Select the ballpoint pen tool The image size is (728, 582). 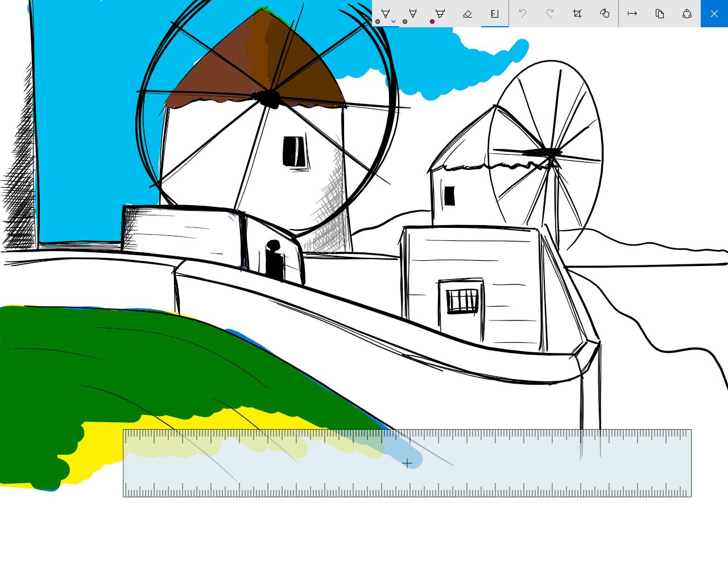(x=386, y=14)
